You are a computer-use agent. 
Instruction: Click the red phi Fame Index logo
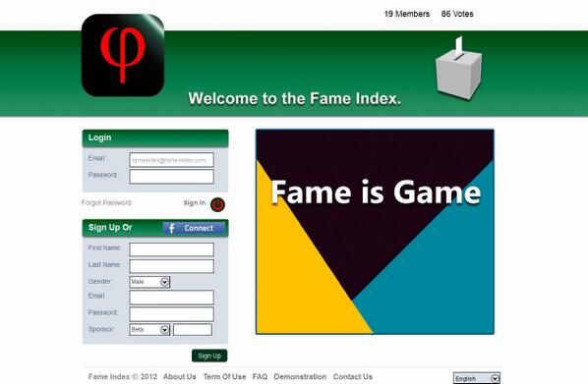[123, 55]
